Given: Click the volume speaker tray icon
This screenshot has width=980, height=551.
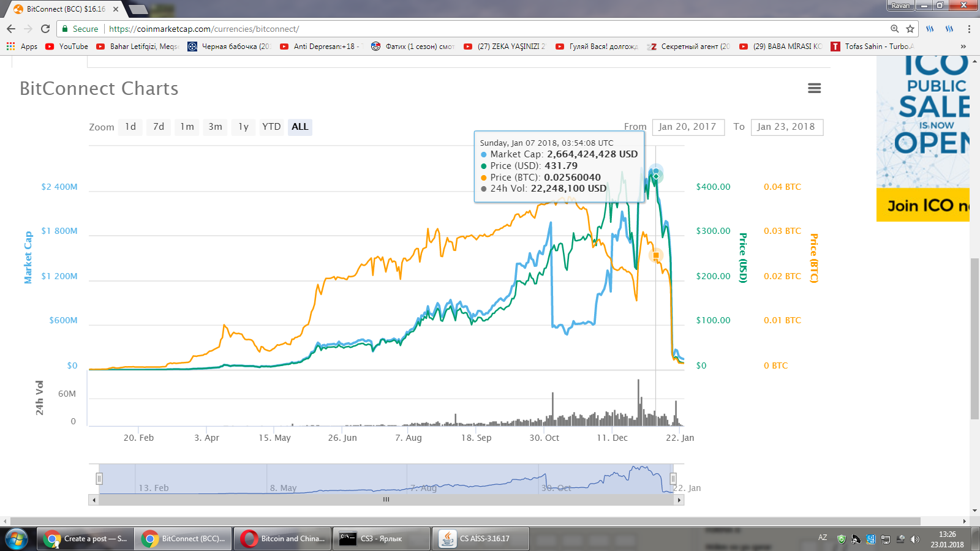Looking at the screenshot, I should [914, 539].
